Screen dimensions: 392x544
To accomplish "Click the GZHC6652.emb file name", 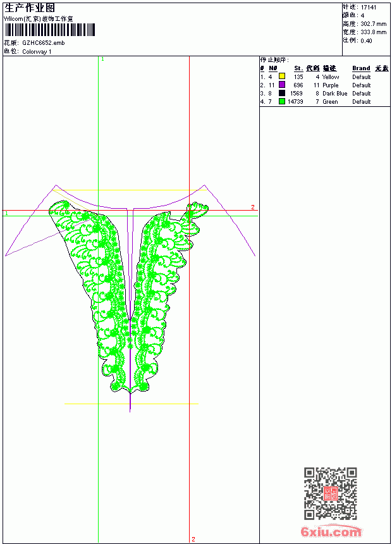I will click(44, 43).
